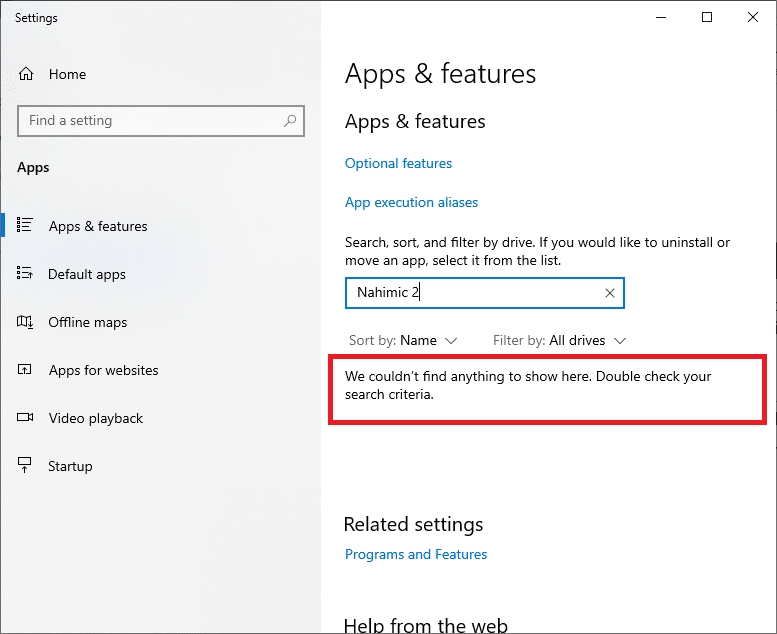Click the Apps & features list icon
Viewport: 777px width, 634px height.
[26, 226]
